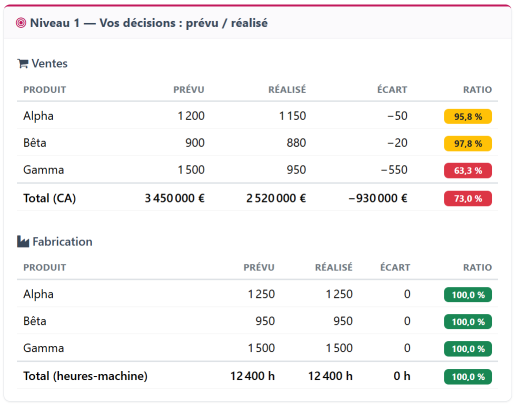Viewport: 516px width, 405px height.
Task: Click the Fabrication PRODUIT column header
Action: pyautogui.click(x=45, y=268)
